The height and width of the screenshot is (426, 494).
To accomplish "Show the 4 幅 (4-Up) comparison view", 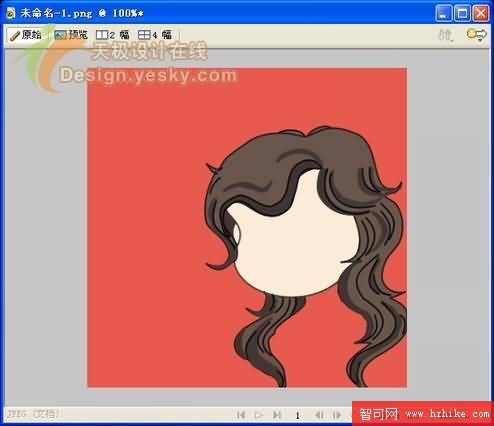I will (155, 35).
